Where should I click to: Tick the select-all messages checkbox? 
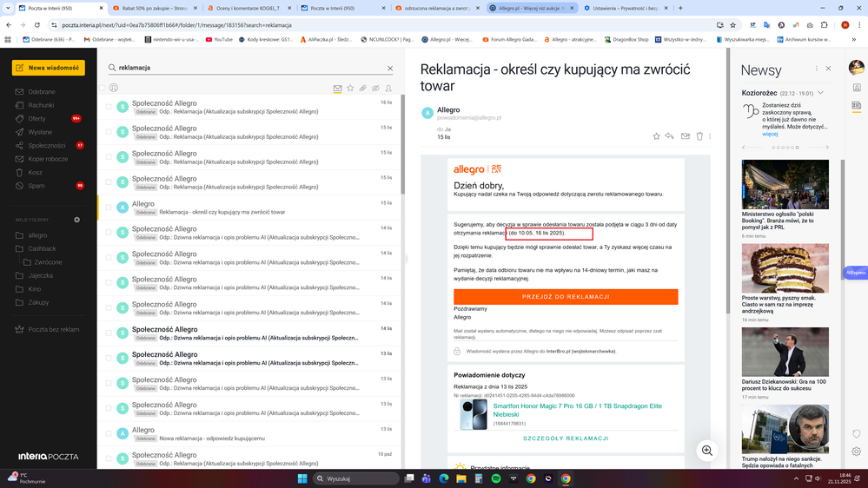[103, 88]
